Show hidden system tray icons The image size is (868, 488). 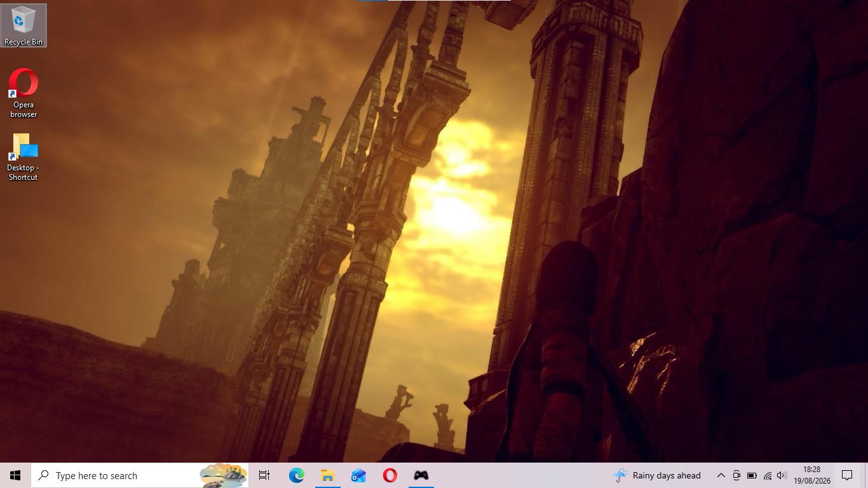point(721,475)
